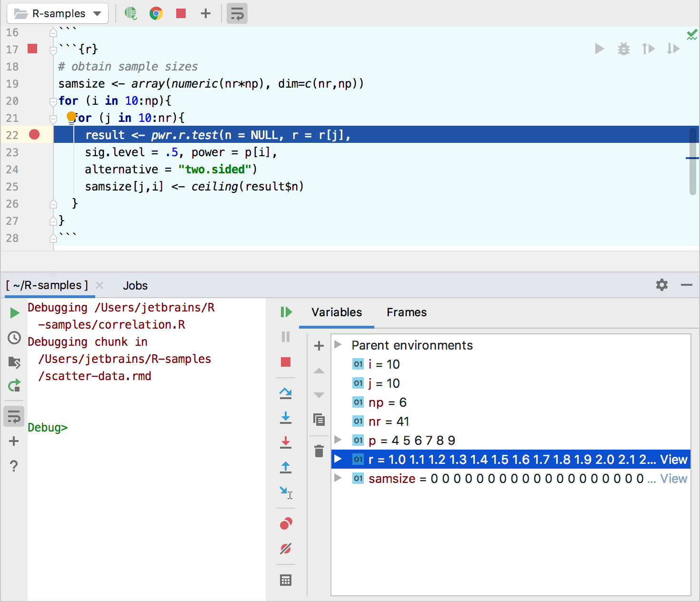Screen dimensions: 700x602
Task: Open the R-samples run configuration dropdown
Action: pos(57,13)
